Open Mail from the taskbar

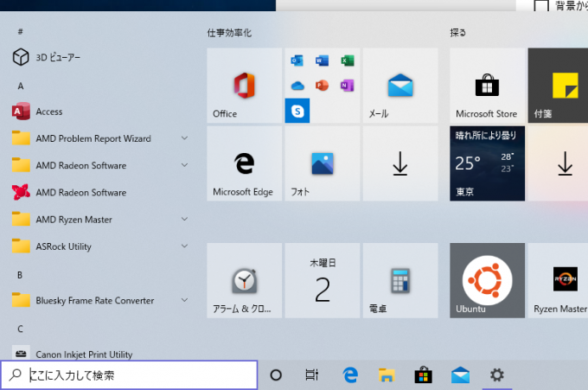click(x=460, y=374)
